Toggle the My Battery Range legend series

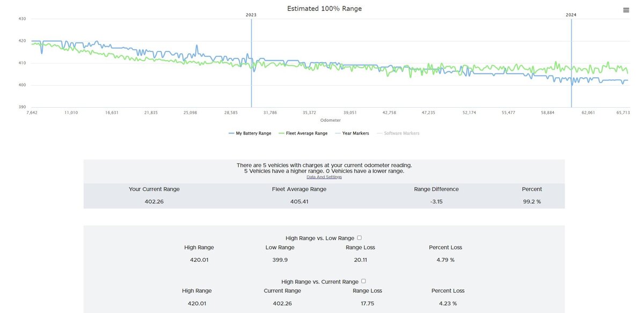pos(250,133)
